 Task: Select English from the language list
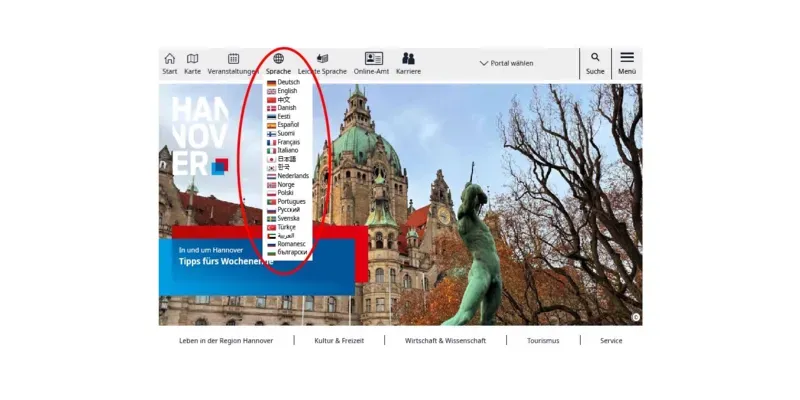click(x=282, y=91)
